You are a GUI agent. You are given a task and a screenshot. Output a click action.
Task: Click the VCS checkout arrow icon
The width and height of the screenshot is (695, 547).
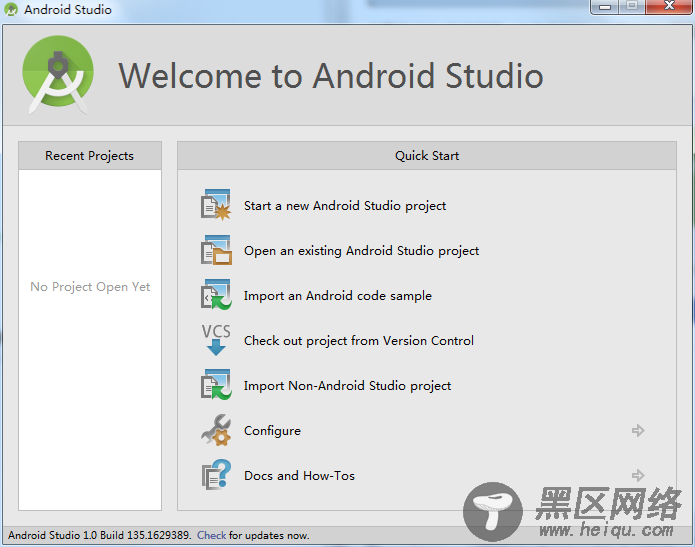(x=216, y=340)
